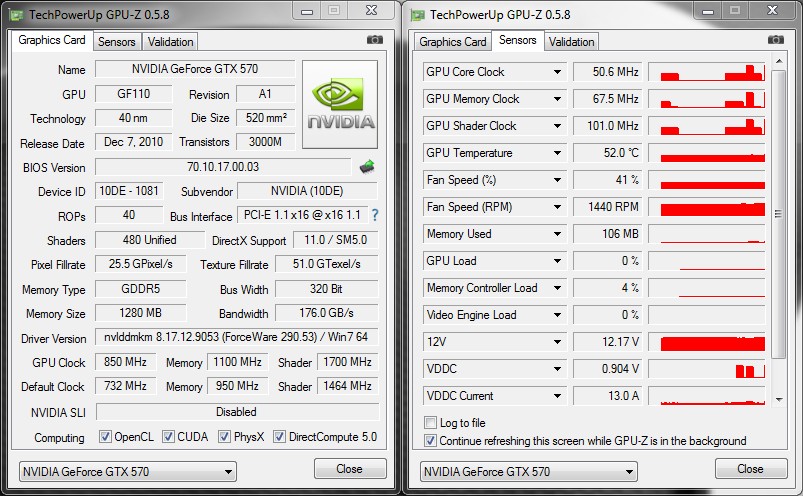Uncheck Continue refreshing in background option
This screenshot has height=496, width=803.
(x=430, y=441)
